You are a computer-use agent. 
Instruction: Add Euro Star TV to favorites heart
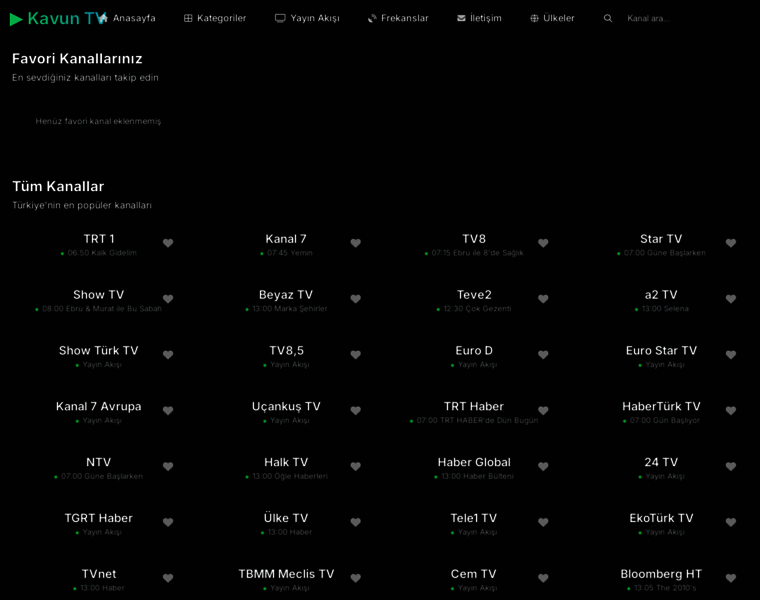point(731,354)
